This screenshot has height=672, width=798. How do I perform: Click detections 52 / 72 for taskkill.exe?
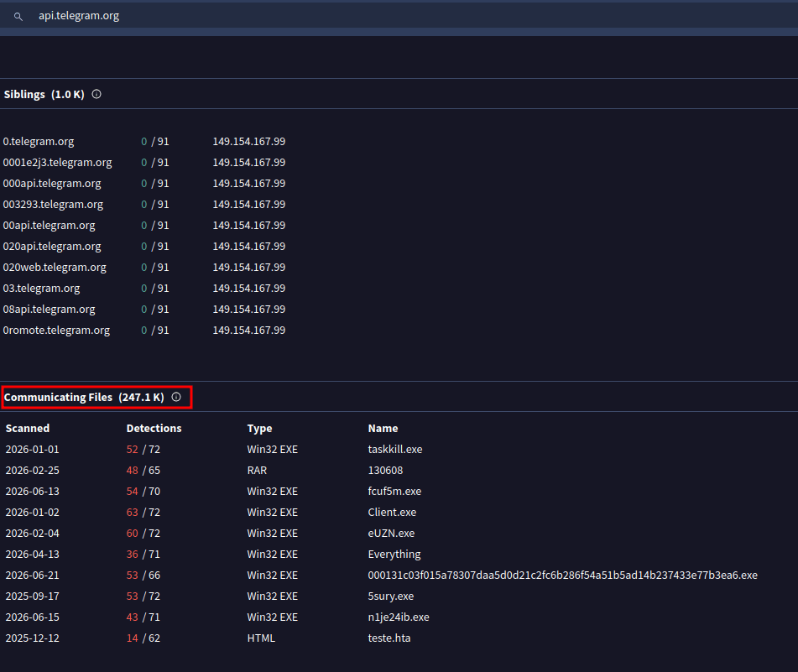(x=143, y=449)
